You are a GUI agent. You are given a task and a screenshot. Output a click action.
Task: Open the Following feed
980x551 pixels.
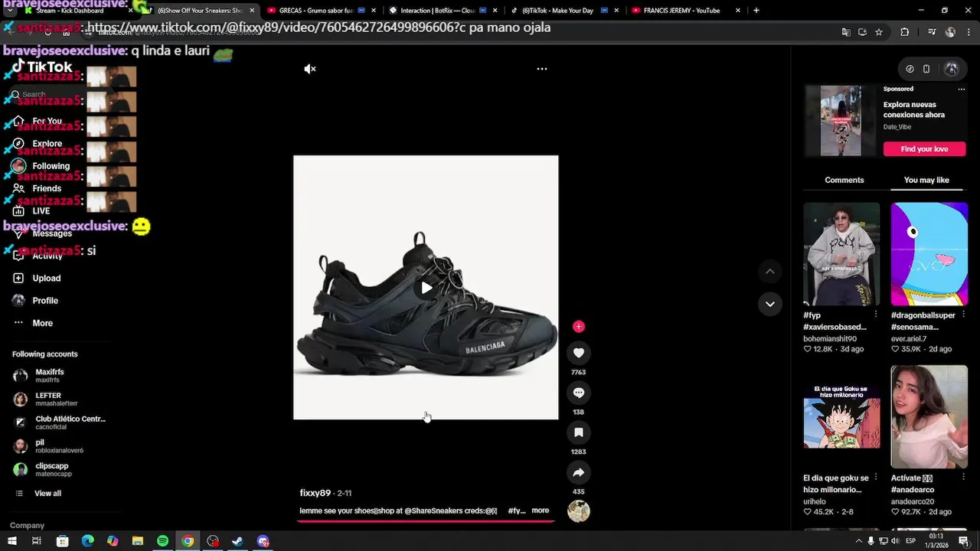(x=51, y=166)
